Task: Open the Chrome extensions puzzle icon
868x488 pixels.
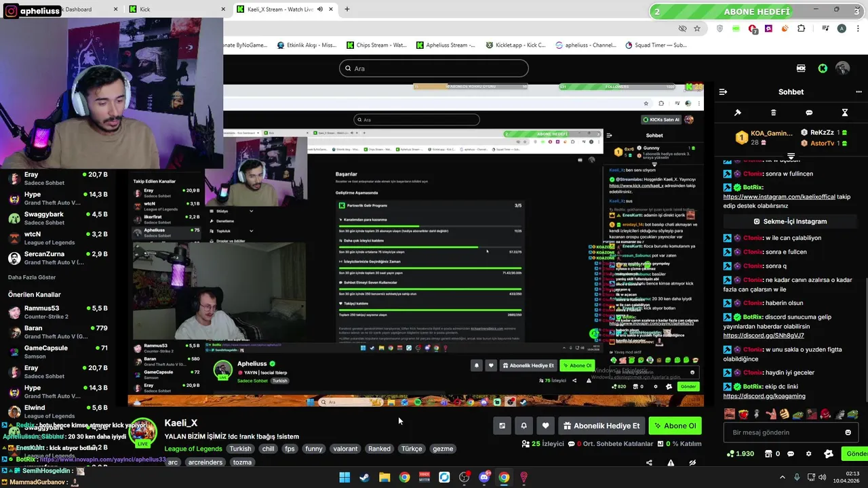Action: click(x=802, y=28)
